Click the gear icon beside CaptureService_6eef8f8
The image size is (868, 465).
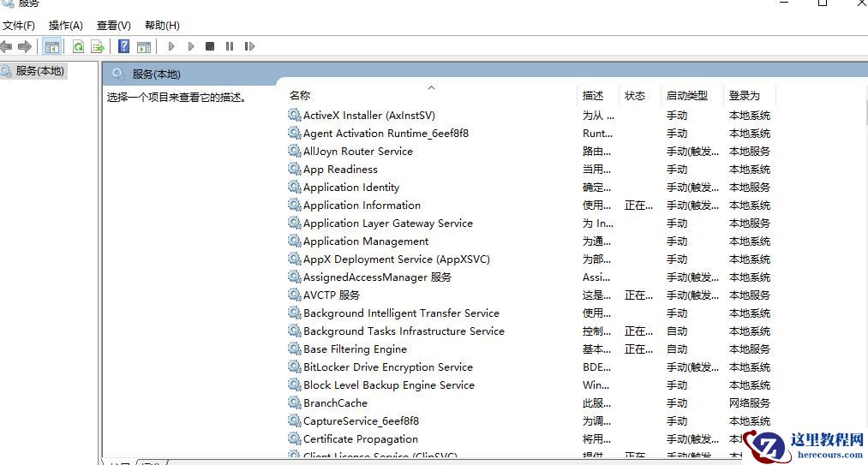295,420
